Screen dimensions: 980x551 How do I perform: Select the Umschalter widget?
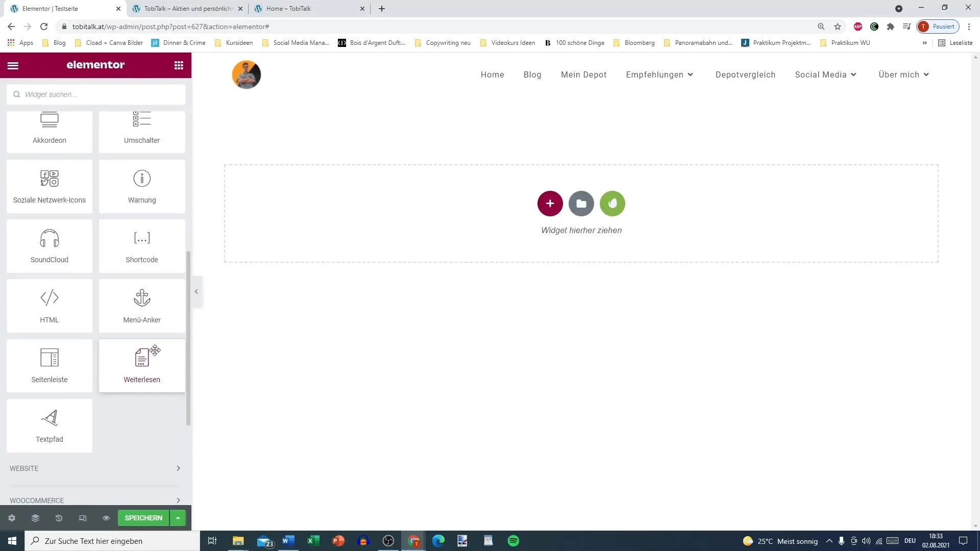tap(142, 132)
